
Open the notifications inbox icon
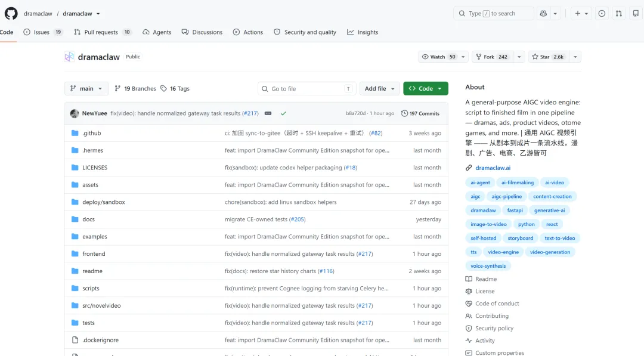point(636,14)
